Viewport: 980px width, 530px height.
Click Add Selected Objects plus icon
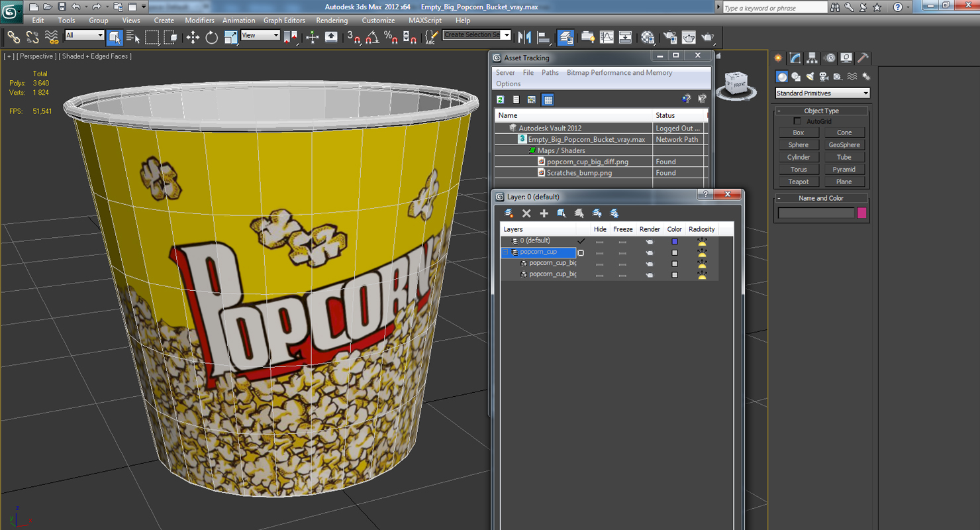coord(544,213)
